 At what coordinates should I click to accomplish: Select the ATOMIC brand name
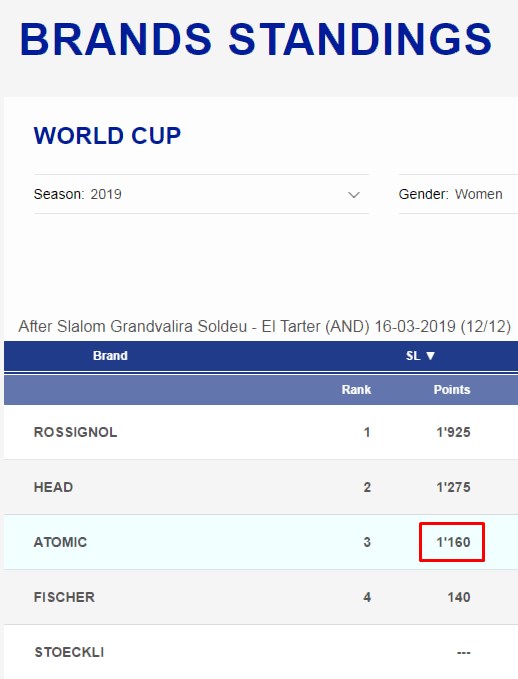(x=60, y=542)
